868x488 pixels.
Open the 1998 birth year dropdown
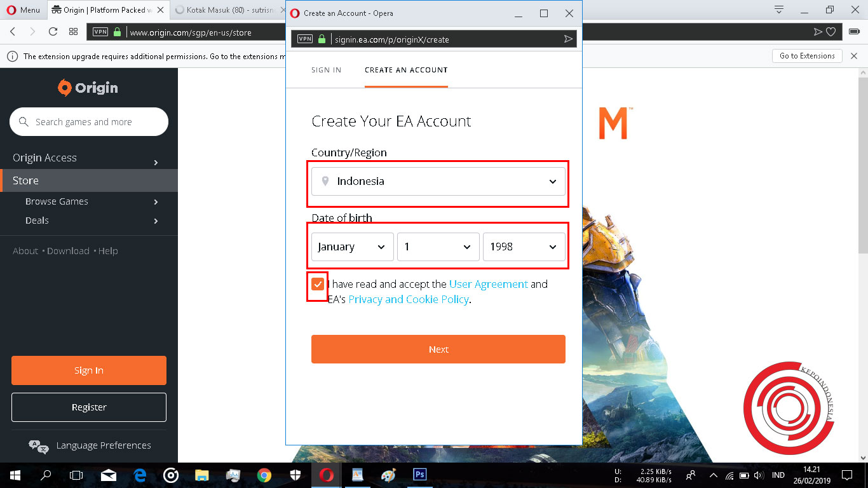tap(524, 247)
